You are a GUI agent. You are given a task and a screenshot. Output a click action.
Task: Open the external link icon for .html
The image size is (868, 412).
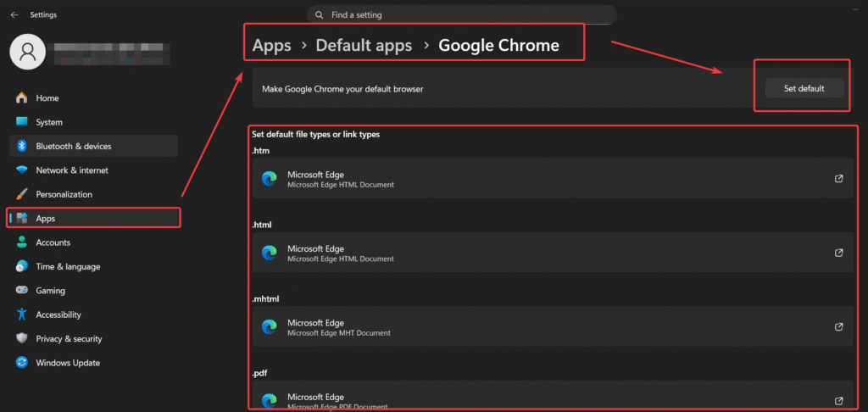point(838,253)
